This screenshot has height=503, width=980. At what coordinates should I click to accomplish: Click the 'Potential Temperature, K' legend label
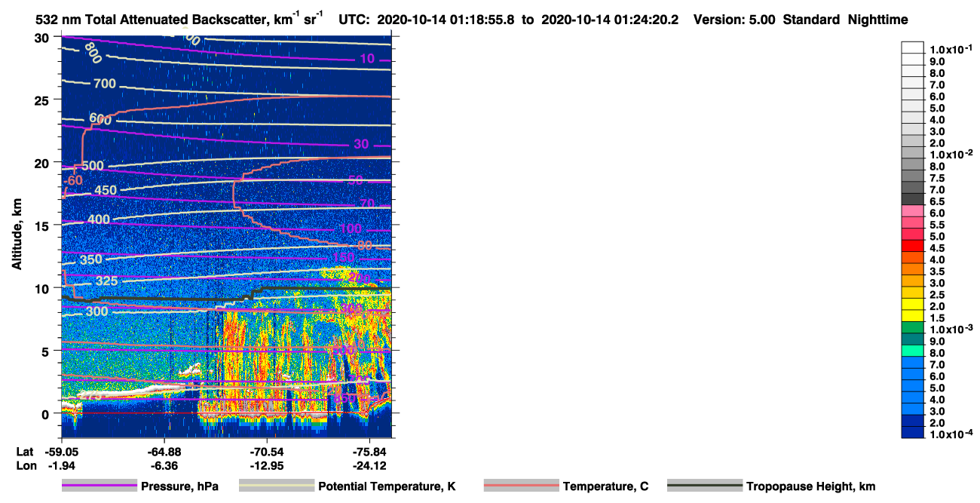pyautogui.click(x=387, y=486)
